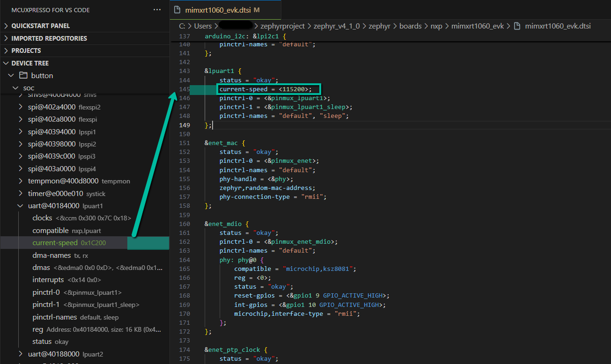Click line number 145 in the editor gutter
This screenshot has height=364, width=611.
click(184, 89)
